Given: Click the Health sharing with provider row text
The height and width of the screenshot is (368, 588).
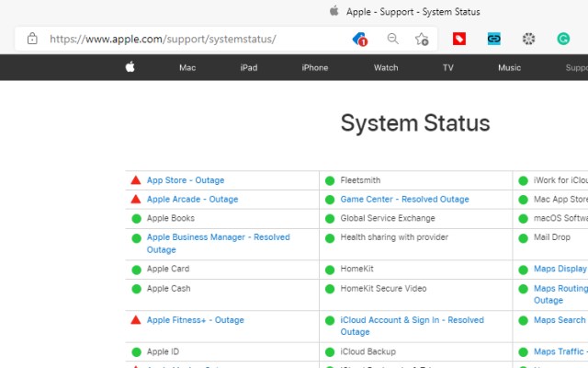Looking at the screenshot, I should tap(394, 237).
